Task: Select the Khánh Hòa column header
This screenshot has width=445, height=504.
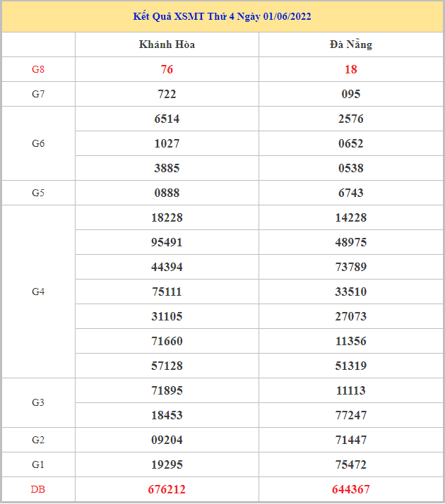Action: point(167,44)
